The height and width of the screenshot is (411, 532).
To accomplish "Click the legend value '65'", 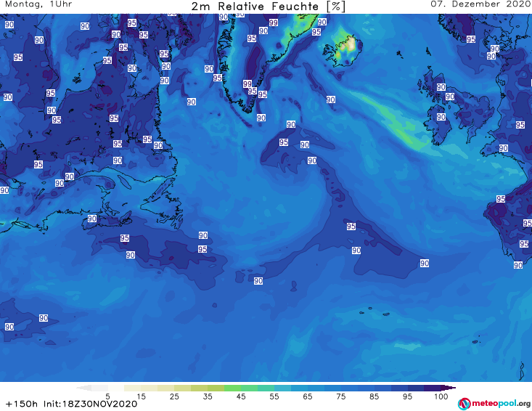I will tap(308, 396).
